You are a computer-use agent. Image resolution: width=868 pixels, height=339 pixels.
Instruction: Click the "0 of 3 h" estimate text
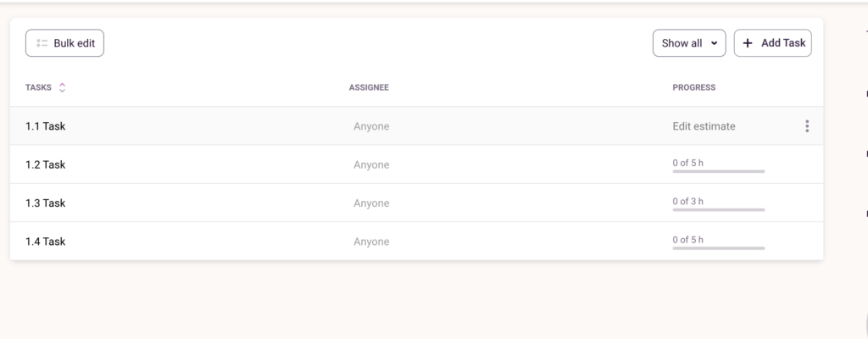point(687,201)
